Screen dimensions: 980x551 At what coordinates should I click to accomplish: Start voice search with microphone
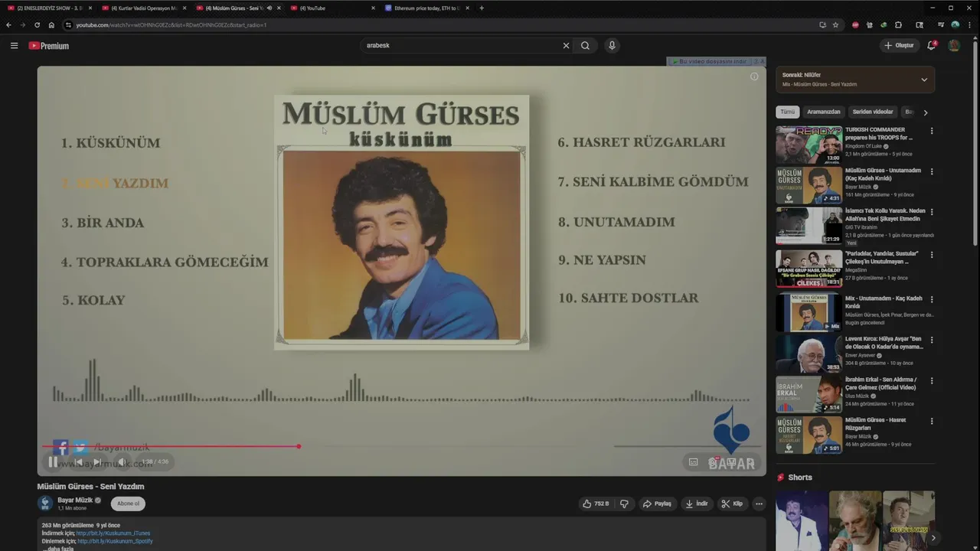tap(612, 46)
